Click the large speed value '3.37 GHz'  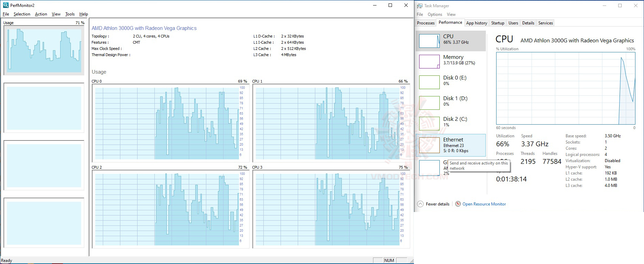point(535,144)
